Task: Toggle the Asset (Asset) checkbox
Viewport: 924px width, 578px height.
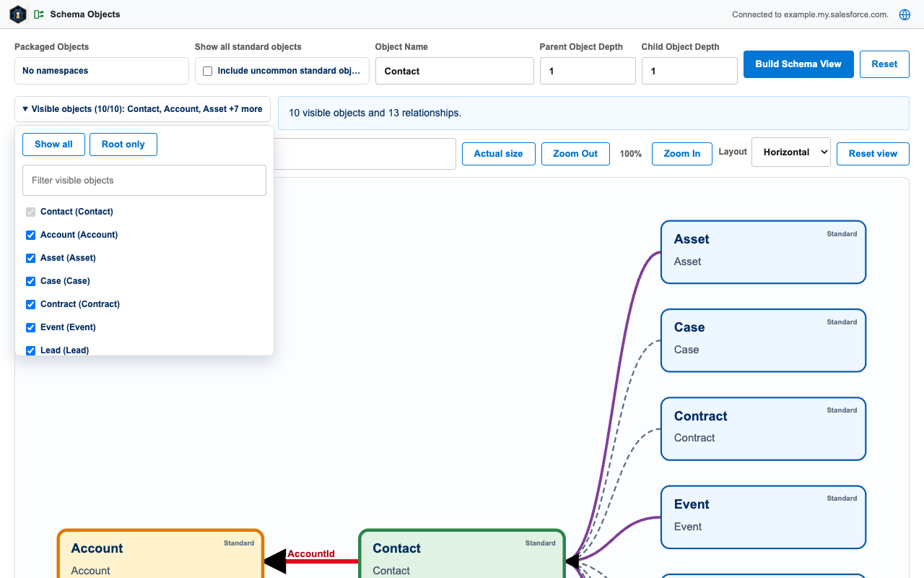Action: (x=30, y=258)
